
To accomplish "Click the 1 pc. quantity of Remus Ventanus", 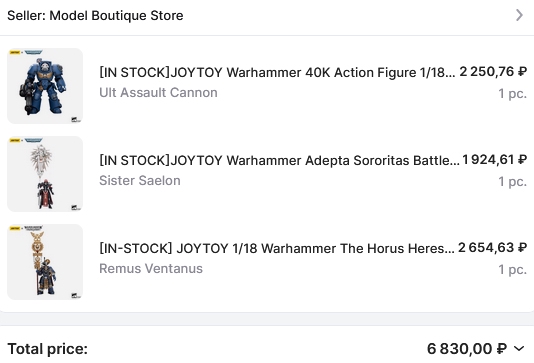I will (513, 269).
